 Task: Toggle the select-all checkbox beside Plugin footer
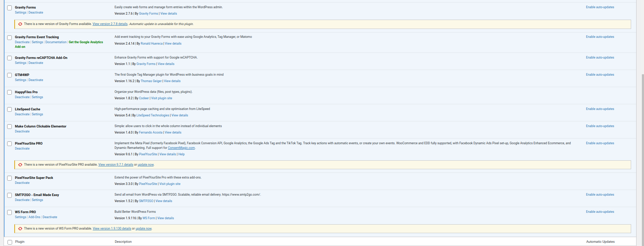(10, 242)
